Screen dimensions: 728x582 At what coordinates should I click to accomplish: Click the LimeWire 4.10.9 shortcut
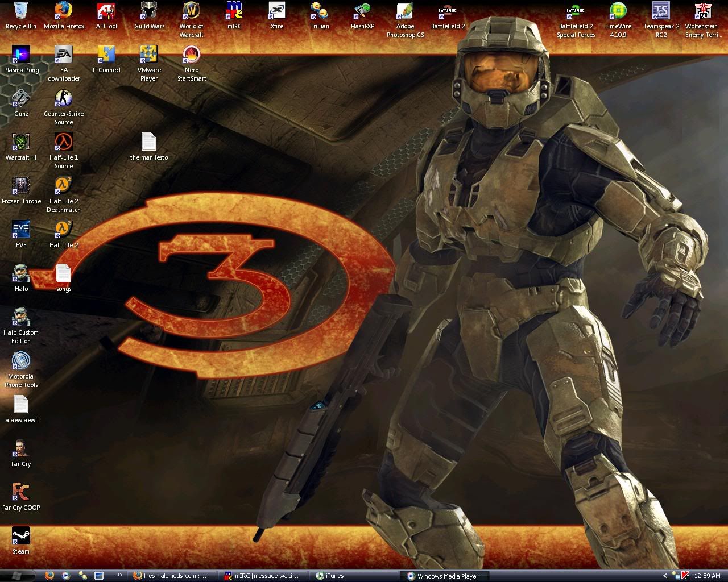[x=618, y=19]
